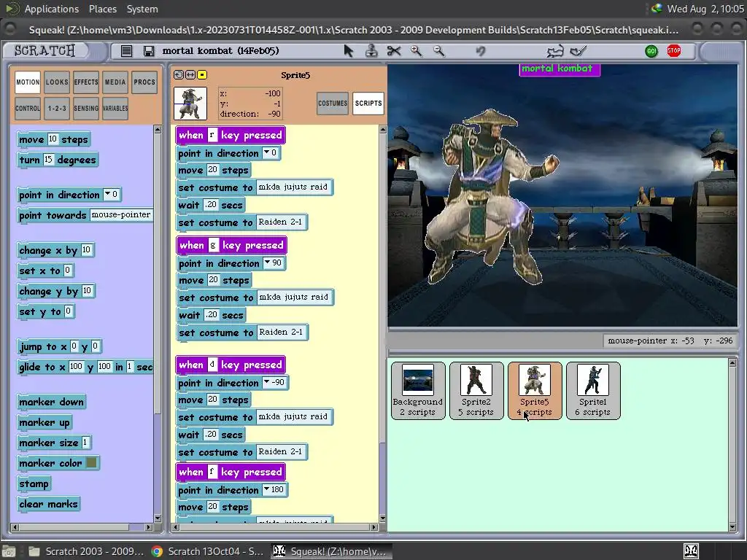Open point towards mouse-pointer dropdown
The width and height of the screenshot is (747, 560).
click(121, 215)
